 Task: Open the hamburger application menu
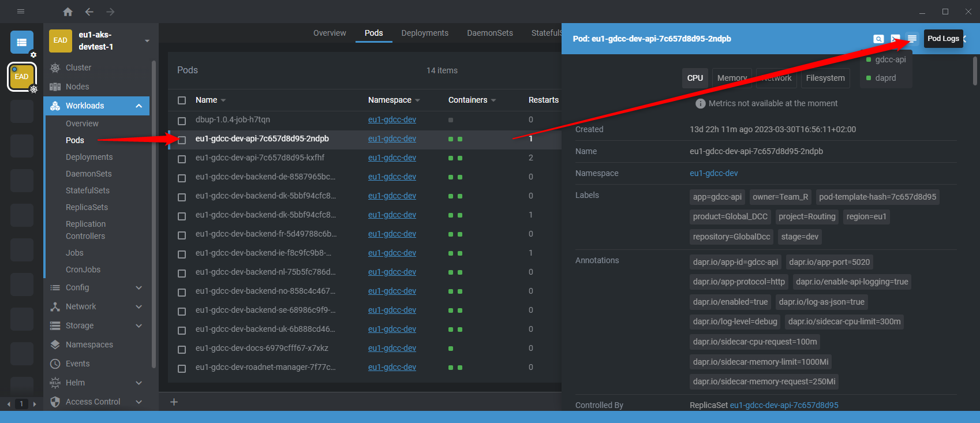[x=21, y=12]
